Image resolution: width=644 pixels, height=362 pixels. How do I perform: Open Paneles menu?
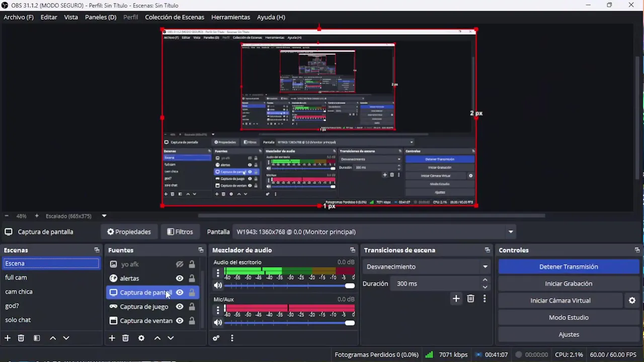pyautogui.click(x=101, y=17)
